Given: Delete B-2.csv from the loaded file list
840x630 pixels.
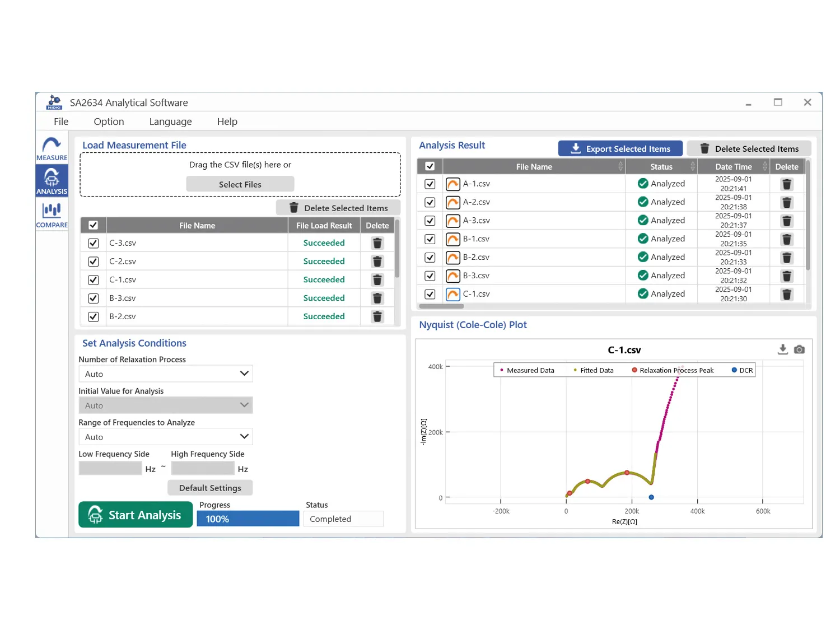Looking at the screenshot, I should (377, 317).
